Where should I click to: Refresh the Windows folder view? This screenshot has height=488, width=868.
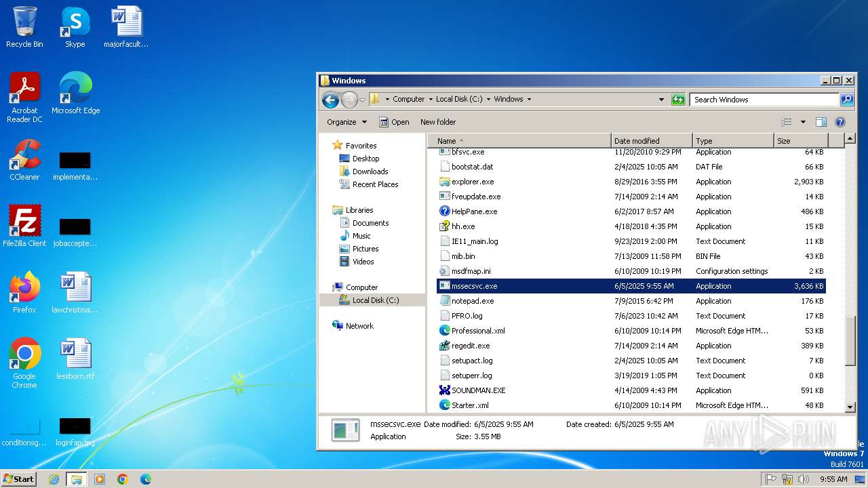(678, 100)
